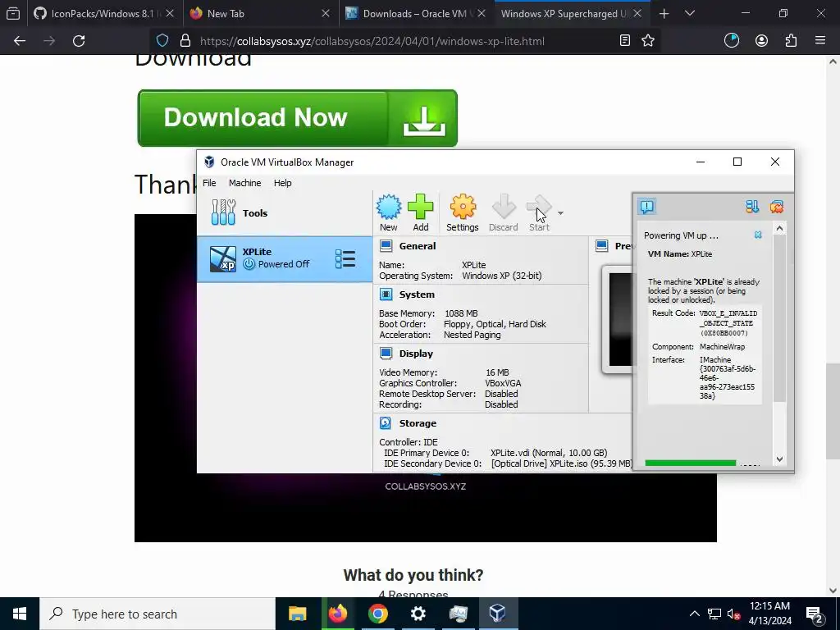Screen dimensions: 840x630
Task: Click the tracking protection shield icon
Action: click(x=162, y=41)
